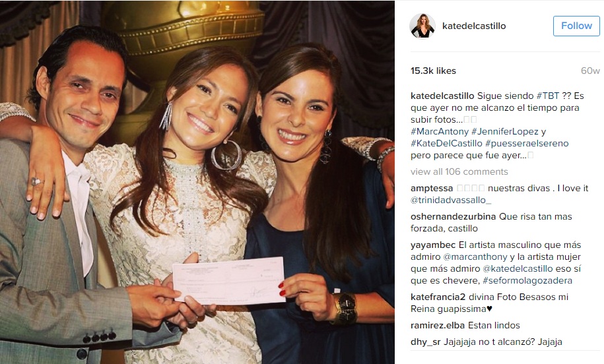Open commenter dhy_sr's profile
The image size is (604, 364).
coord(425,342)
